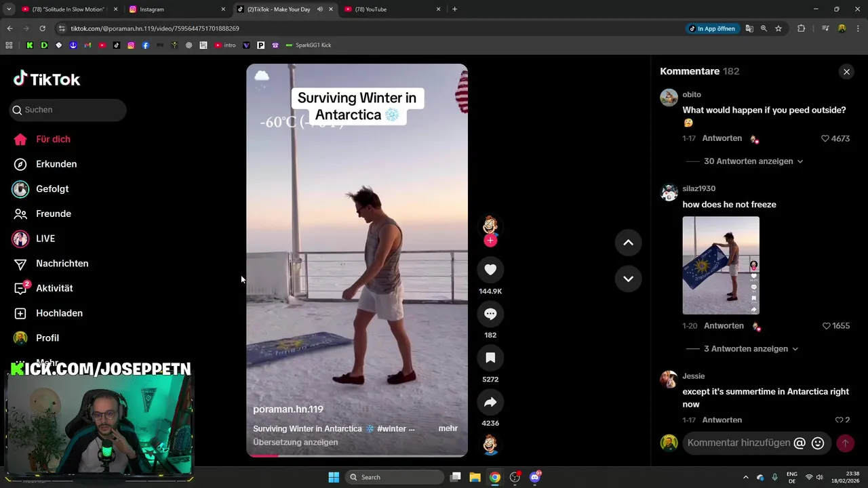Open the Chrome three-dot menu
The width and height of the screenshot is (868, 488).
[x=858, y=28]
